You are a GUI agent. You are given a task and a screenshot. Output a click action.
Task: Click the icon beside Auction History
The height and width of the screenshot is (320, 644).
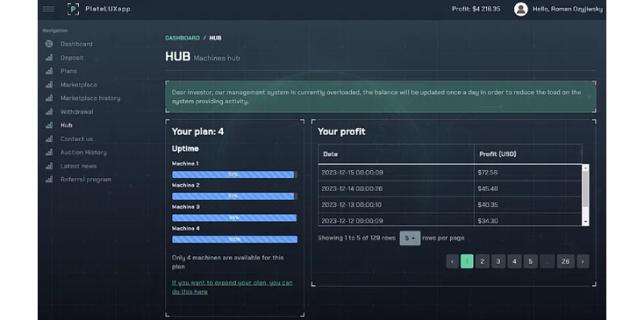click(x=49, y=152)
